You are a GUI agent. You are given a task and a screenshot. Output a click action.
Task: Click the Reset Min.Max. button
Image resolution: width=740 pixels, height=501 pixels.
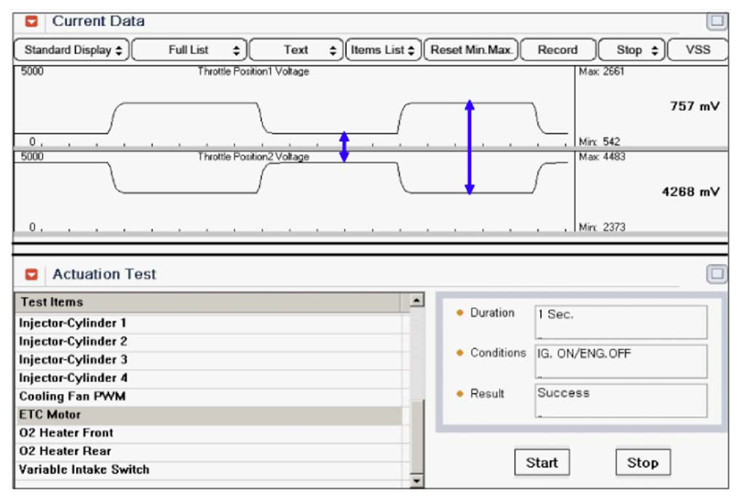(472, 49)
